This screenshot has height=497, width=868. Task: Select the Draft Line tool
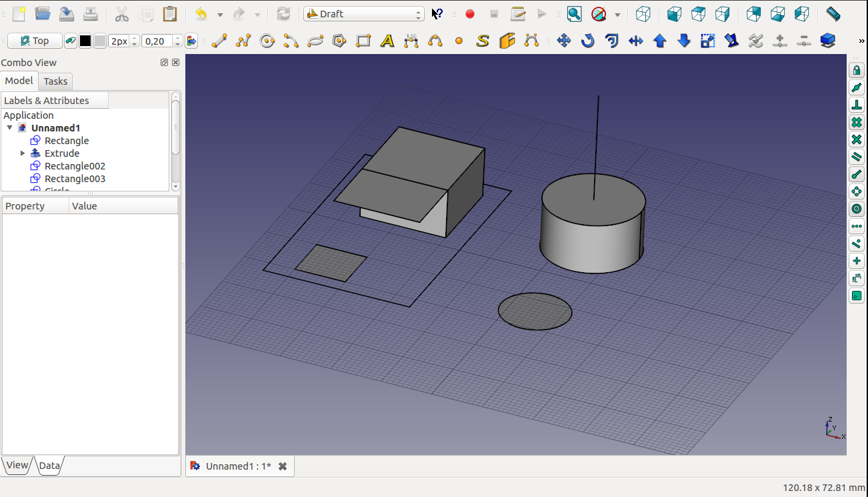(219, 41)
